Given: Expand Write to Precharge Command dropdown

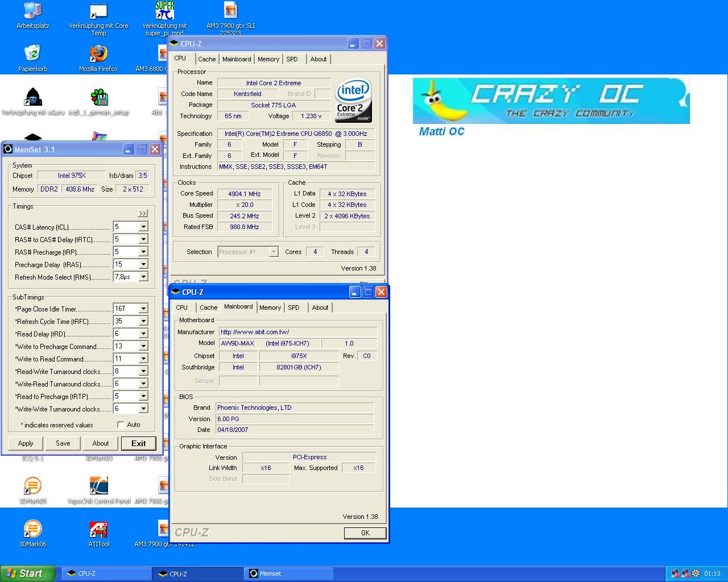Looking at the screenshot, I should 143,346.
